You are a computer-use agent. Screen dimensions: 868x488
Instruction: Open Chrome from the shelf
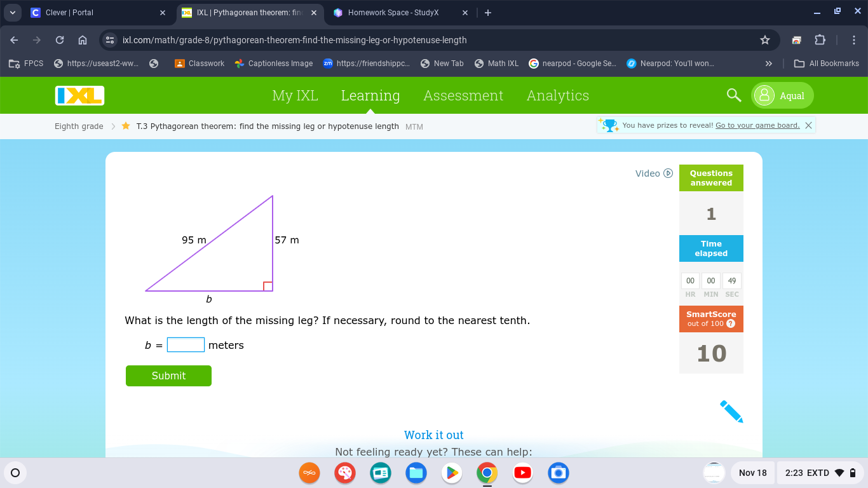click(x=487, y=473)
